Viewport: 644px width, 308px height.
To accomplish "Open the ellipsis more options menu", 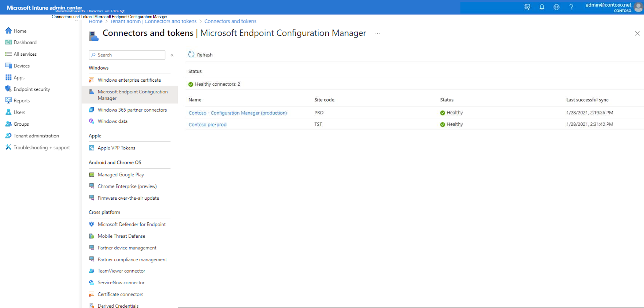I will 377,34.
